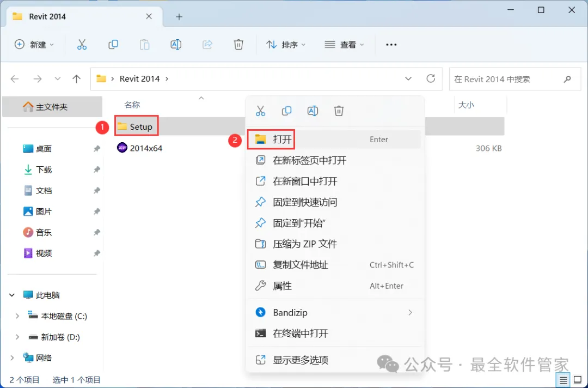This screenshot has height=388, width=588.
Task: Collapse the 此电脑 tree node
Action: point(12,295)
